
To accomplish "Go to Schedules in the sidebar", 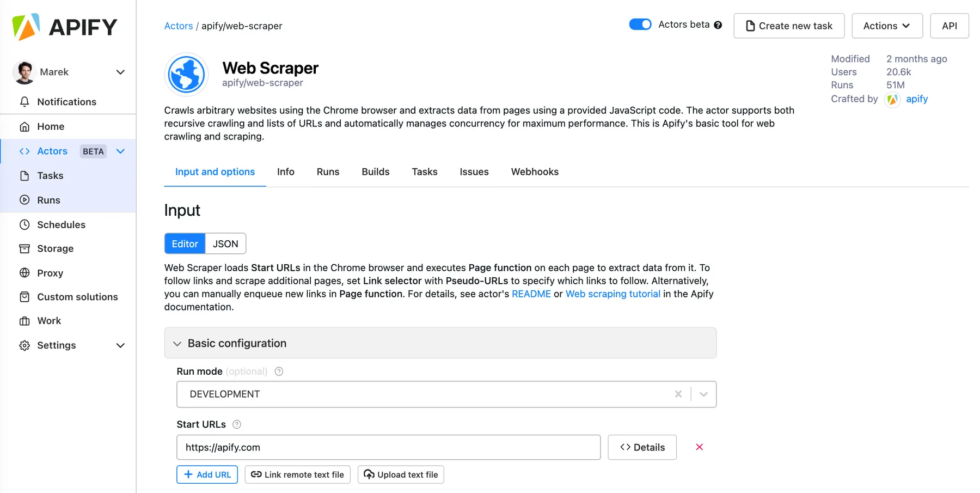I will pyautogui.click(x=68, y=224).
